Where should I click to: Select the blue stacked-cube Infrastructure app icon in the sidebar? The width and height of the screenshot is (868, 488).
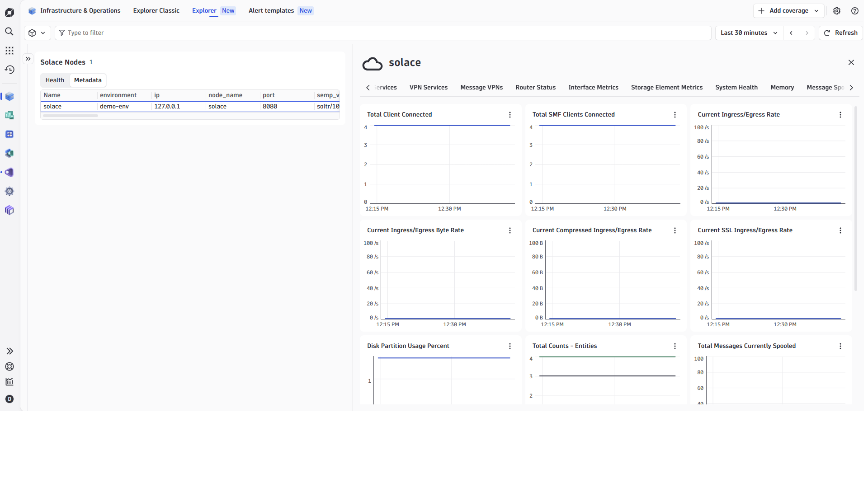coord(9,97)
